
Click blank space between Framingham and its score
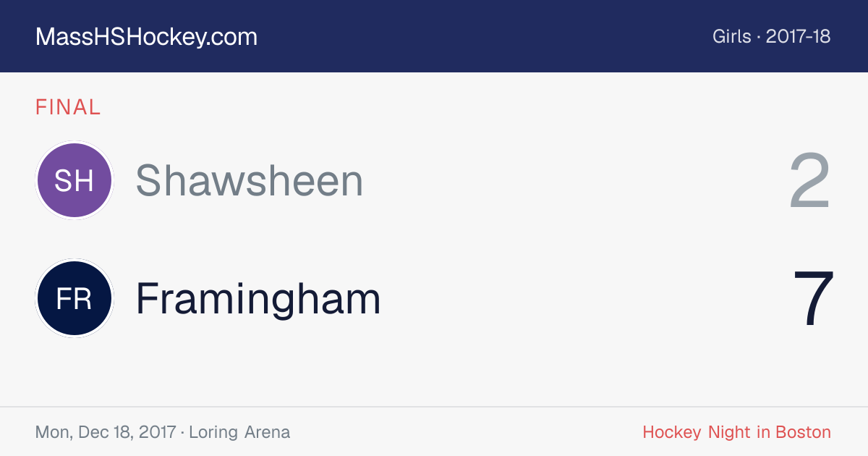click(x=586, y=298)
